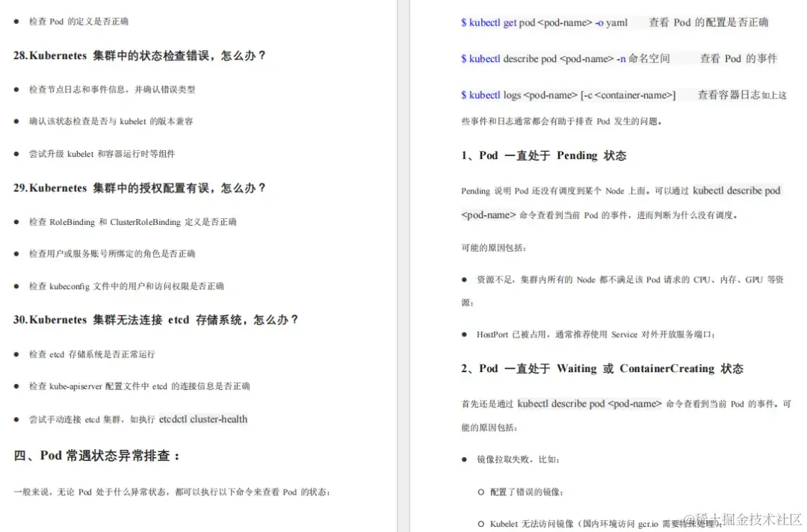
Task: Click the bullet beside 'HostPort 已被占用' item
Action: (x=464, y=335)
